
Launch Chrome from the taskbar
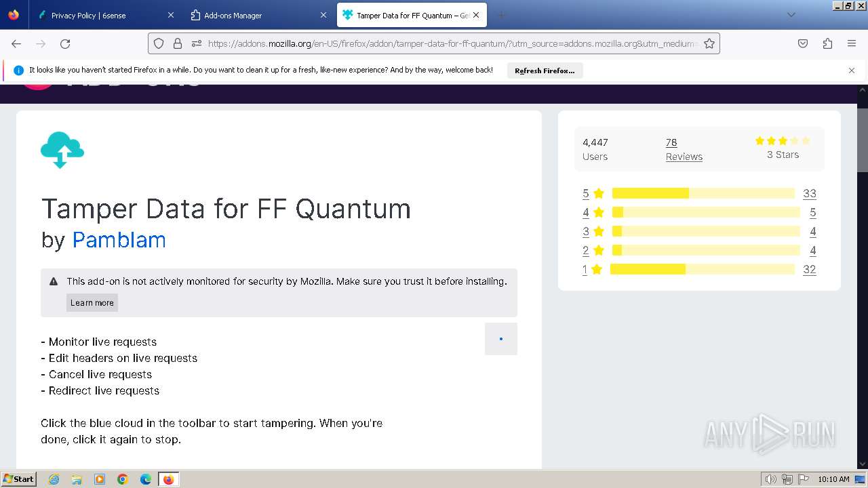click(123, 479)
